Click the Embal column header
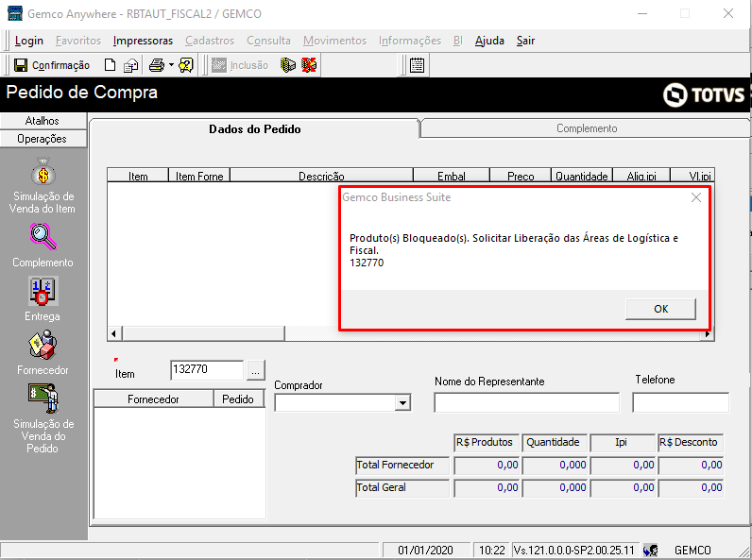 pos(452,176)
